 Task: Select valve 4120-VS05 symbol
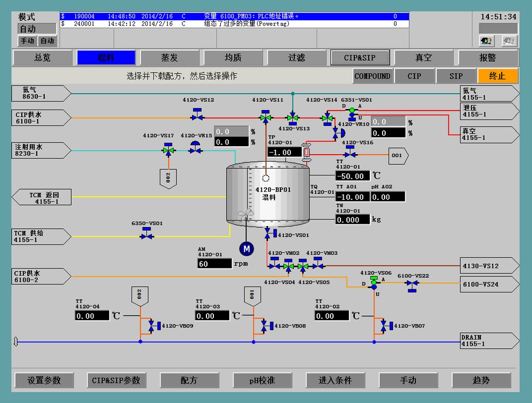[x=303, y=266]
